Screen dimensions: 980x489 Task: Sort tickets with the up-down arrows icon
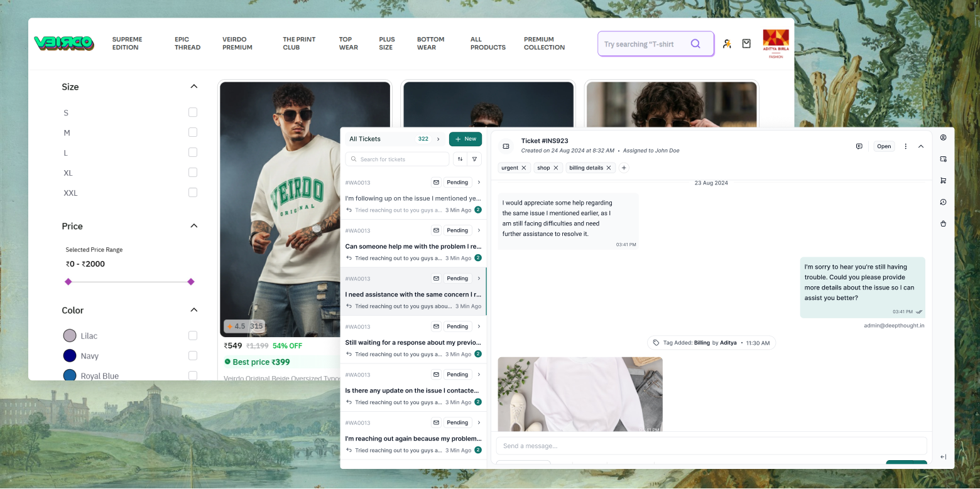(460, 159)
